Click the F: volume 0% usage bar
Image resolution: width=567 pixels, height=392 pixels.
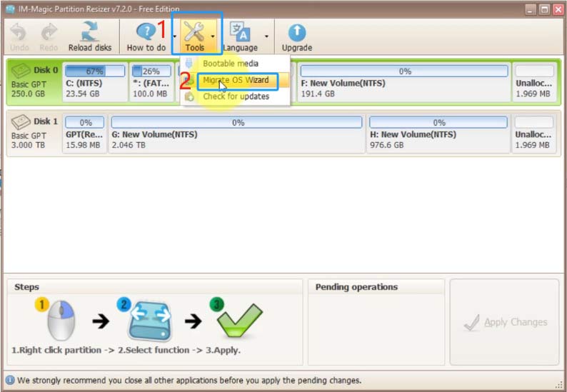pyautogui.click(x=404, y=71)
